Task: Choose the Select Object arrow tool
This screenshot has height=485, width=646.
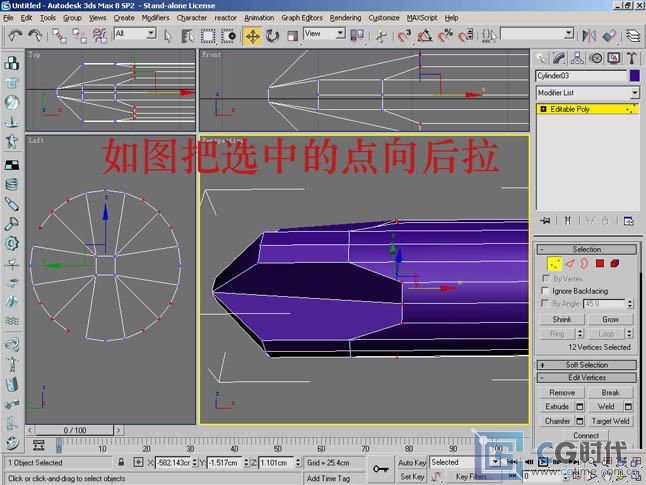Action: [x=168, y=36]
